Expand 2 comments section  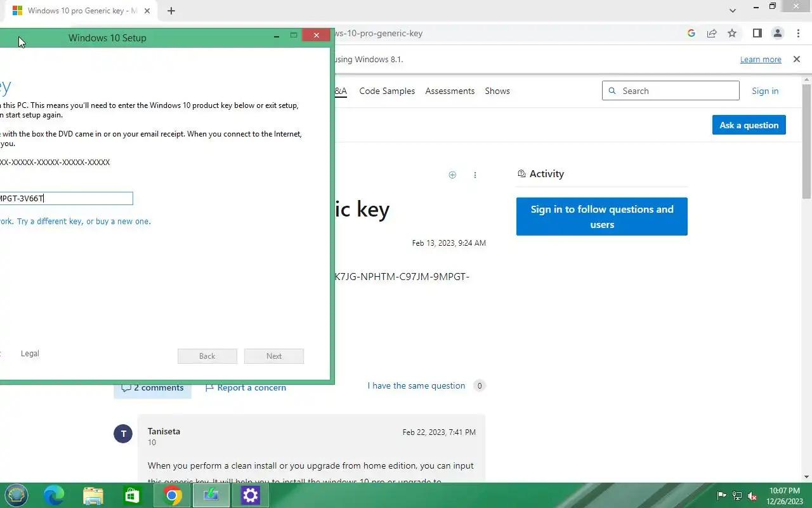click(x=152, y=387)
